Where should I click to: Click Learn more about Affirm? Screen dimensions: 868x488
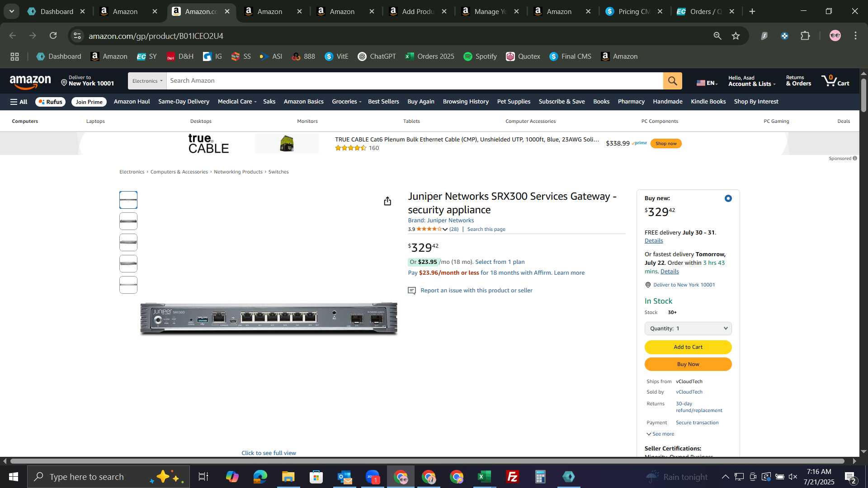(x=569, y=273)
